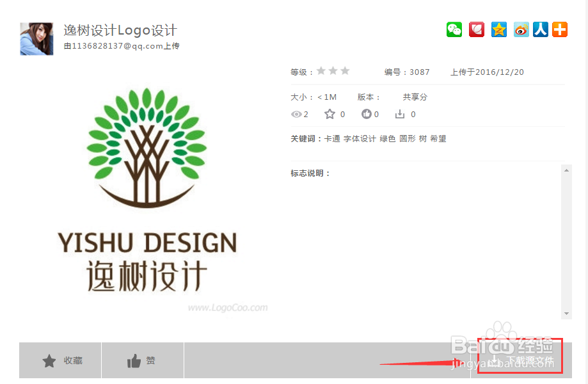The image size is (588, 384).
Task: Click the uploader text 1136828137@qq.com上传
Action: (x=122, y=45)
